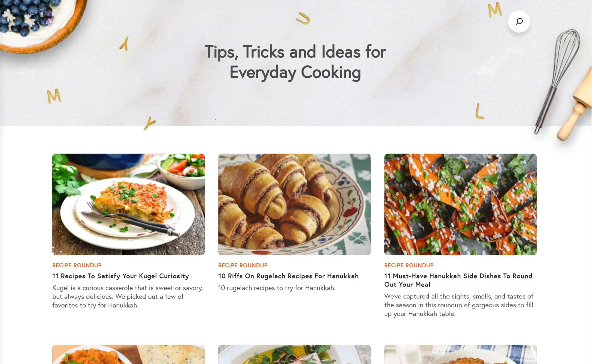Open the bottom-middle salmon dish thumbnail
The image size is (592, 364).
coord(294,354)
